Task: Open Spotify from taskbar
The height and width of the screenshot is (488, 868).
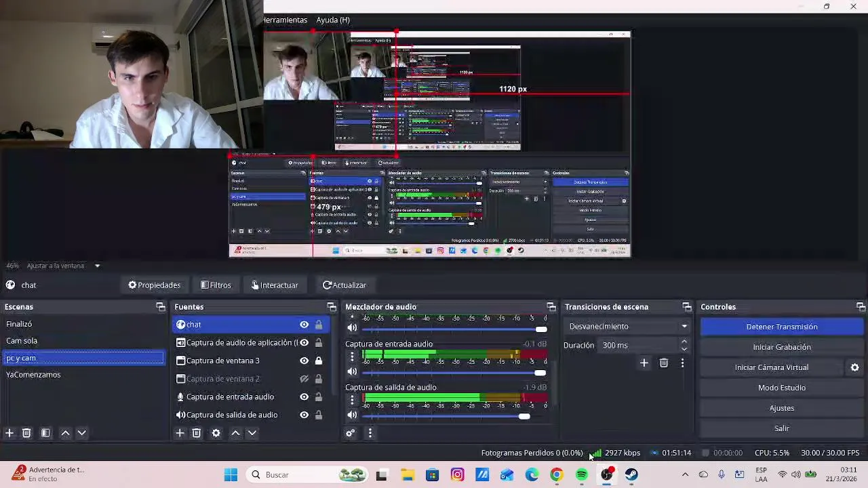Action: [x=582, y=475]
